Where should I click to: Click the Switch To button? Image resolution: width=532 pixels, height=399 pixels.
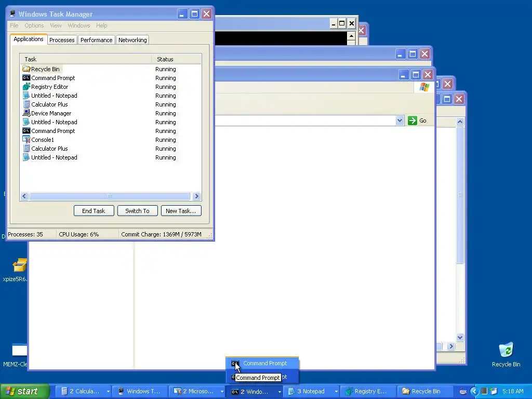[x=137, y=211]
